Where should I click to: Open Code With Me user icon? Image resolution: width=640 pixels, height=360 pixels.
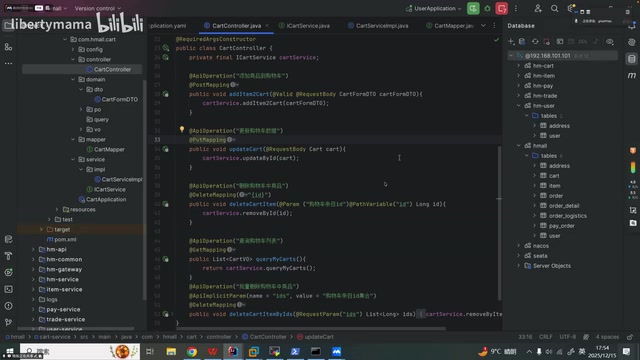coord(538,8)
